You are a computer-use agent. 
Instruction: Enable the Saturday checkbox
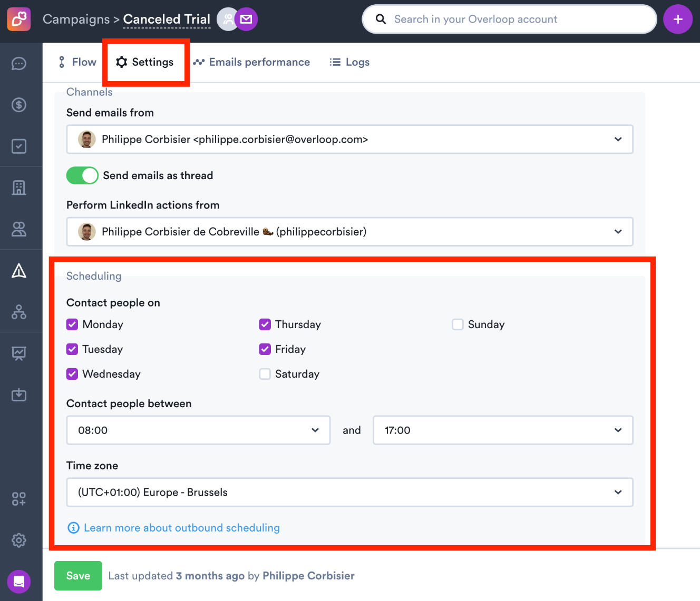(x=265, y=374)
